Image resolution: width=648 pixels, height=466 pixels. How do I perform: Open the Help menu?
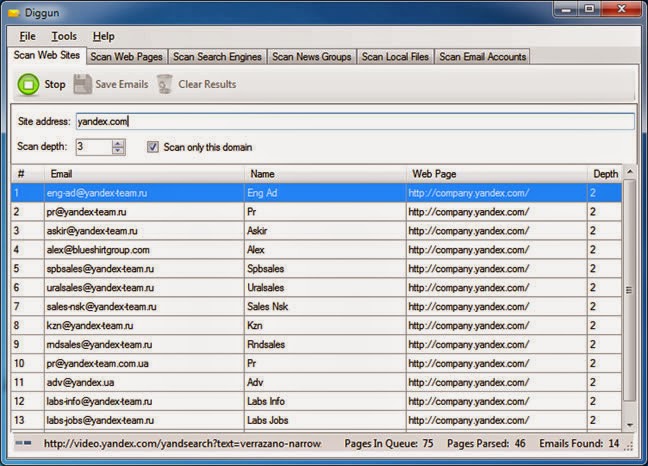(103, 36)
